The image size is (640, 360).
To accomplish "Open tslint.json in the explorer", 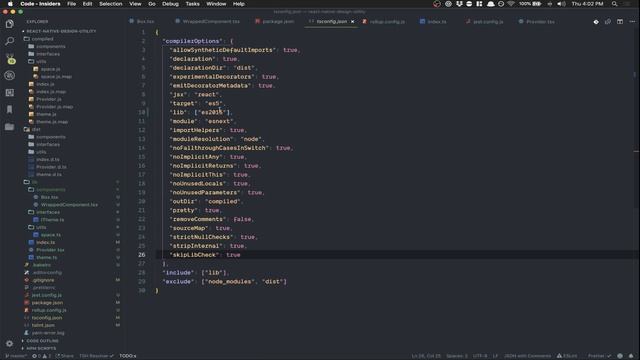I will (x=39, y=325).
